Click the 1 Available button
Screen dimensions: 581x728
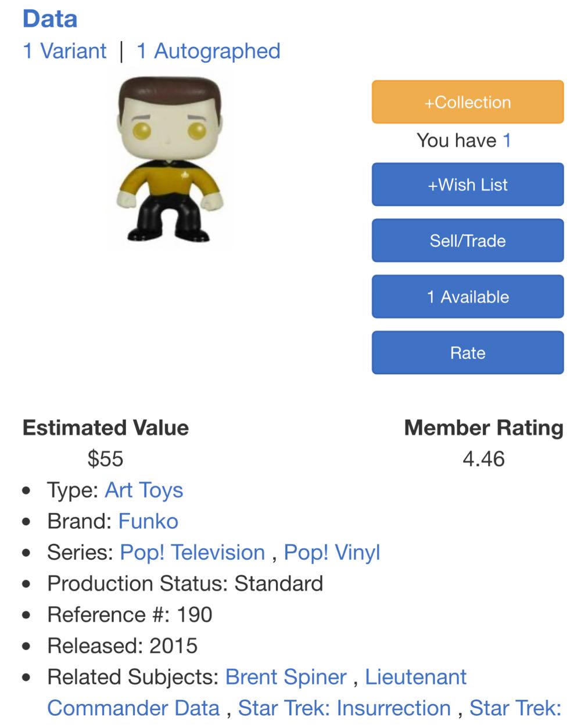(x=467, y=296)
